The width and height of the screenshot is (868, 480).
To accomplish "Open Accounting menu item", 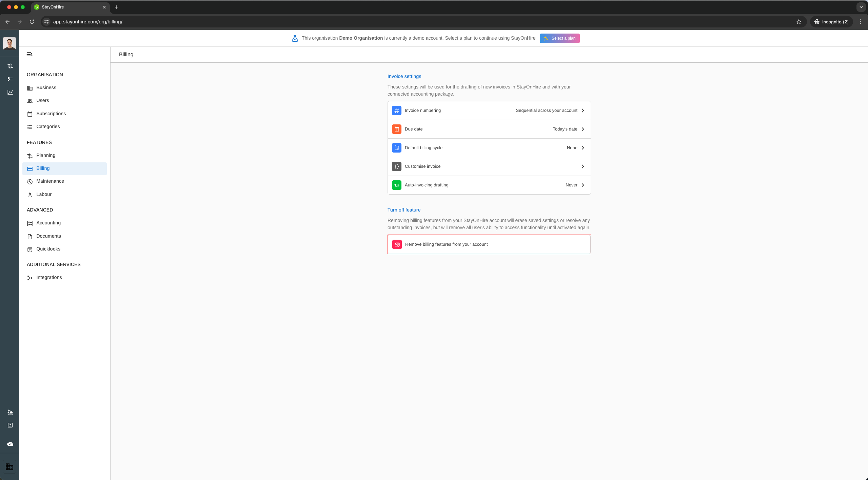I will (x=48, y=223).
